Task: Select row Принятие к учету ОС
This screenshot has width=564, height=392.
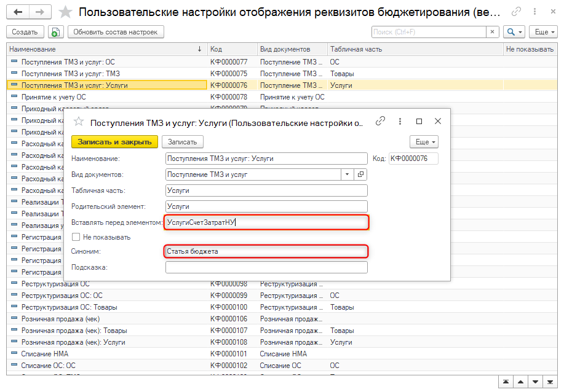Action: [x=282, y=97]
